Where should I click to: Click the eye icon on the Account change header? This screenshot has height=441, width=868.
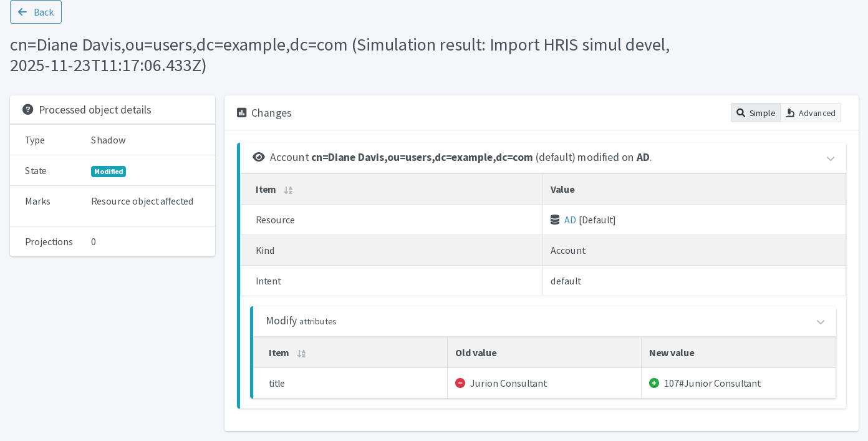tap(259, 157)
